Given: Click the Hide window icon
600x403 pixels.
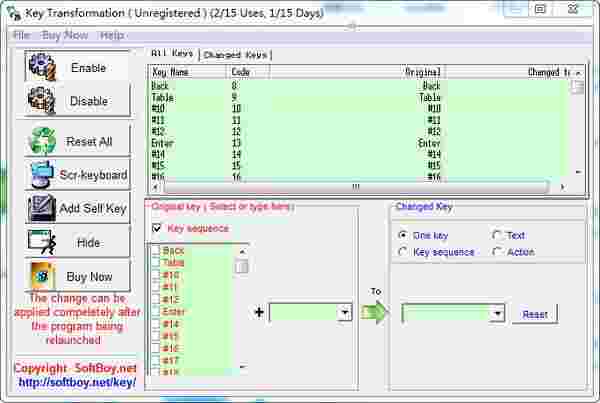Looking at the screenshot, I should (41, 242).
